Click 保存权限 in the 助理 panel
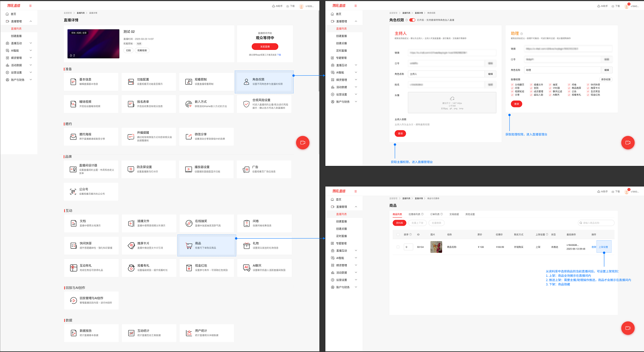Viewport: 644px width, 352px height. [606, 80]
